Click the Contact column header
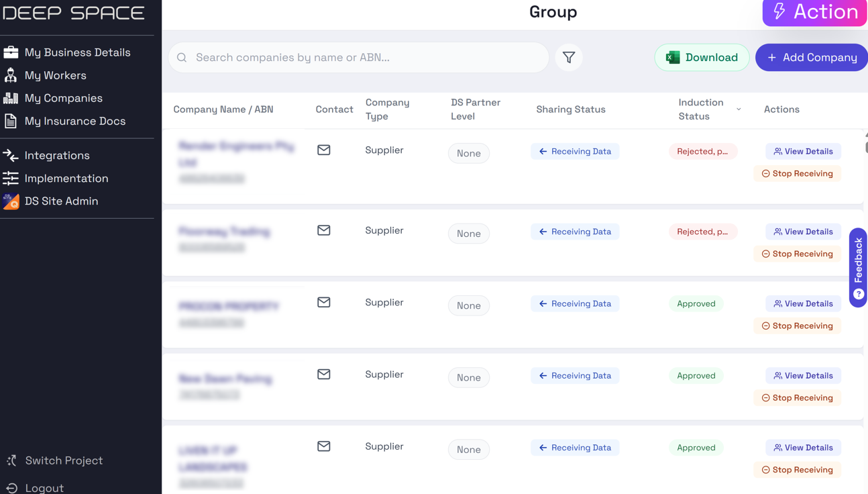868x494 pixels. click(x=334, y=109)
